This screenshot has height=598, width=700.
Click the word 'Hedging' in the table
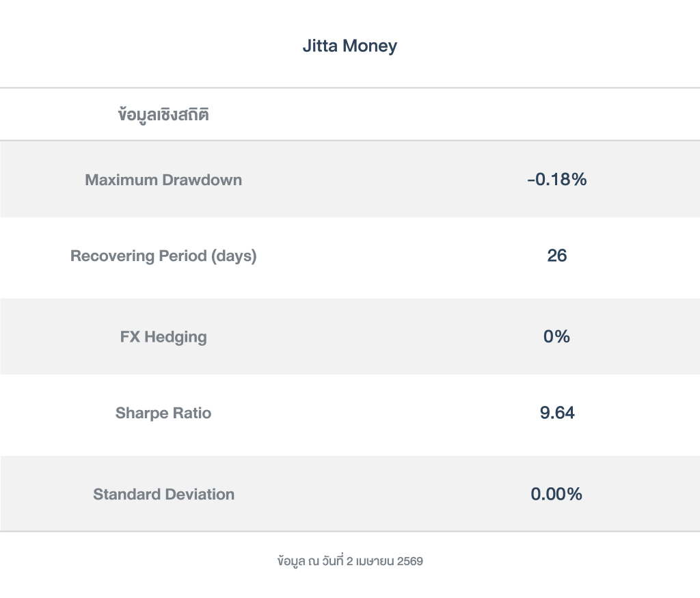tap(175, 337)
